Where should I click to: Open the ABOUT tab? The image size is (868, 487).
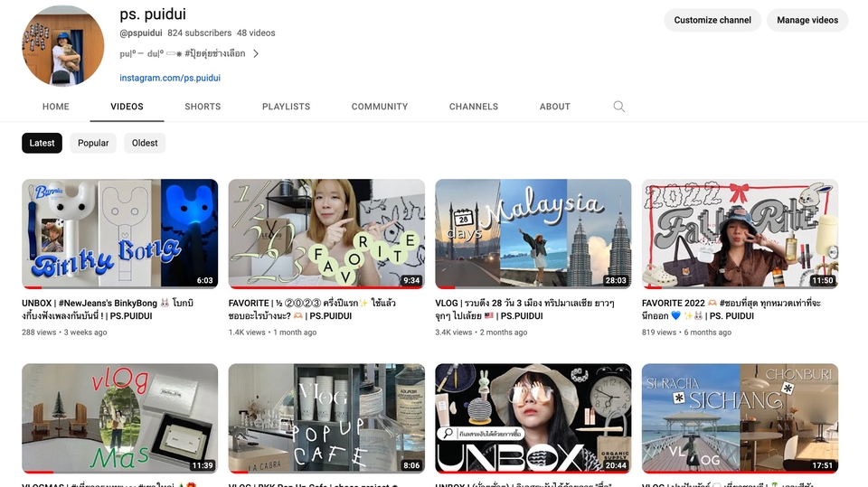[x=554, y=107]
